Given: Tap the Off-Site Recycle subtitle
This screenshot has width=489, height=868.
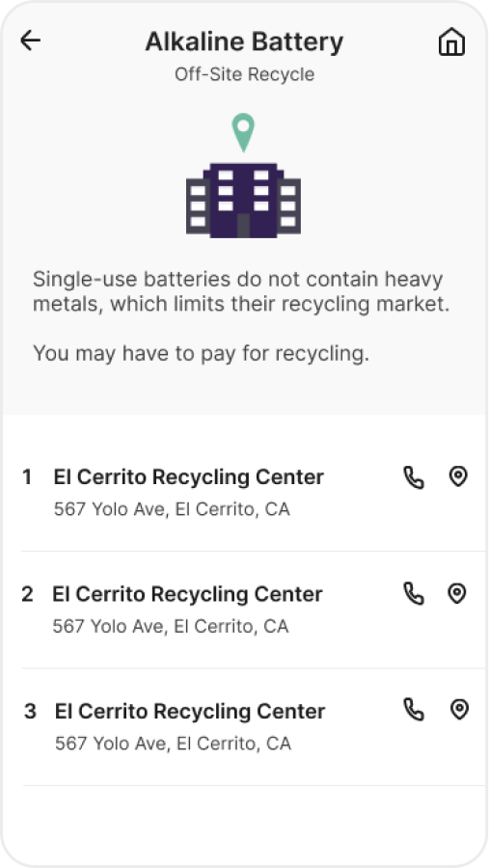Looking at the screenshot, I should click(244, 74).
